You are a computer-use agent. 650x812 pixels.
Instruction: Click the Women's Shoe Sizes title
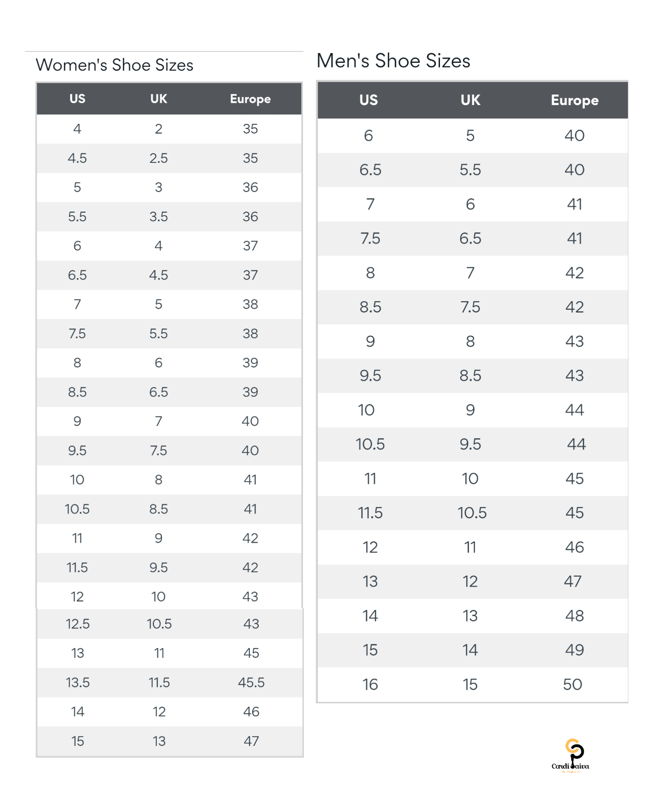click(115, 65)
